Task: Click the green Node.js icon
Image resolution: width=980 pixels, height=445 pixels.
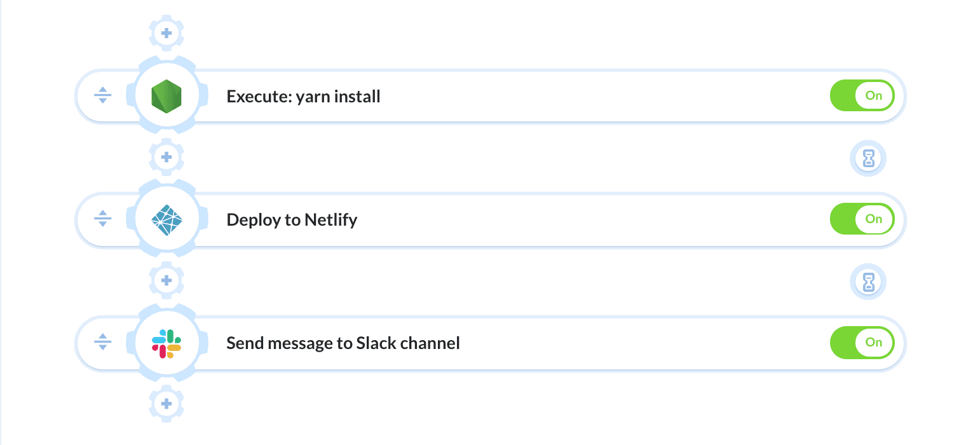Action: click(167, 97)
